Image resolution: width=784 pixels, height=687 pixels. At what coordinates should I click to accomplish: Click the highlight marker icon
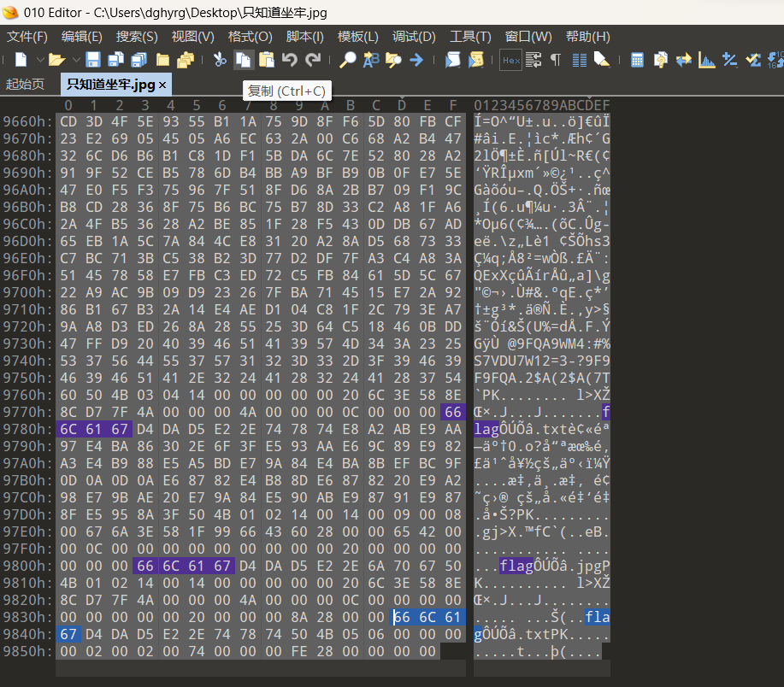point(602,60)
